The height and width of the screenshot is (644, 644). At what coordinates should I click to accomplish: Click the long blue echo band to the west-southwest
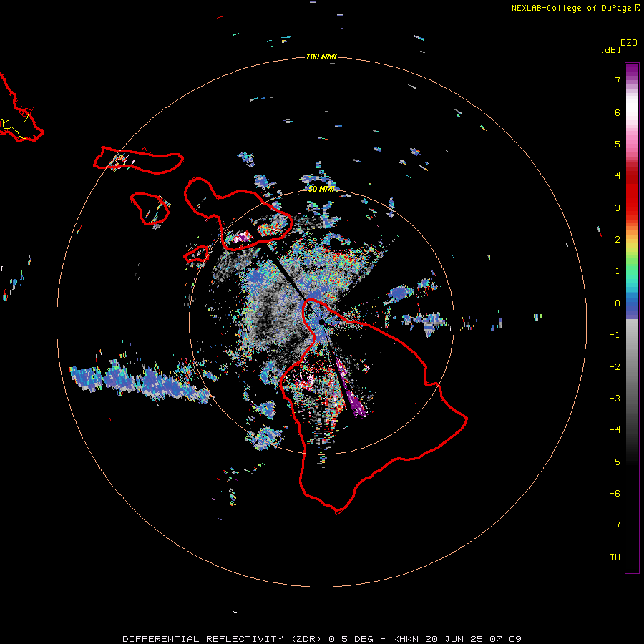[x=140, y=382]
